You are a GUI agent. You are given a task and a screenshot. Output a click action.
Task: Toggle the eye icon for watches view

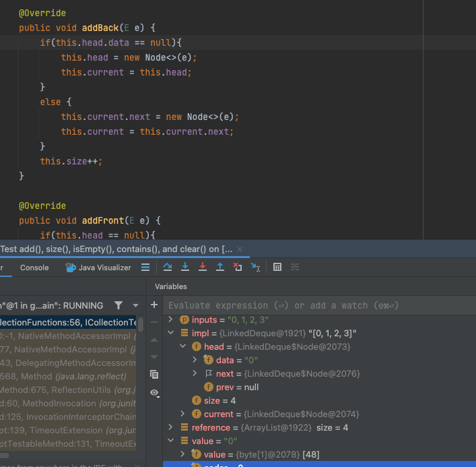[x=154, y=392]
